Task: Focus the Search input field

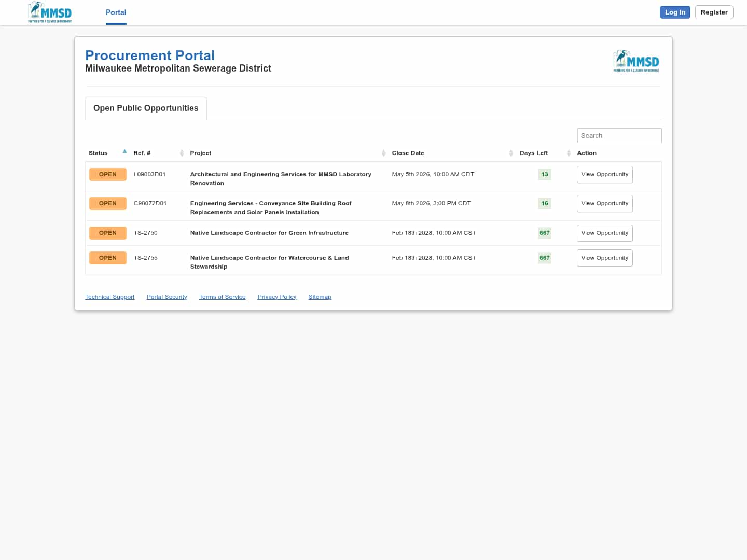Action: (x=619, y=136)
